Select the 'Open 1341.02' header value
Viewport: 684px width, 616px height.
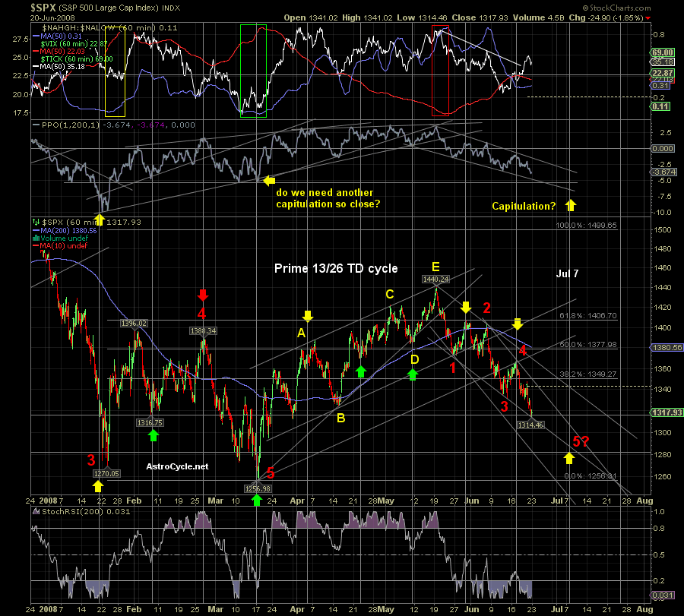[x=311, y=18]
